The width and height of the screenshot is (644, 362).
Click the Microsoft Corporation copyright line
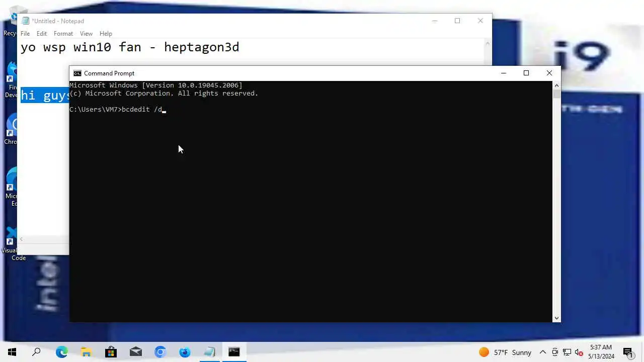(x=164, y=94)
